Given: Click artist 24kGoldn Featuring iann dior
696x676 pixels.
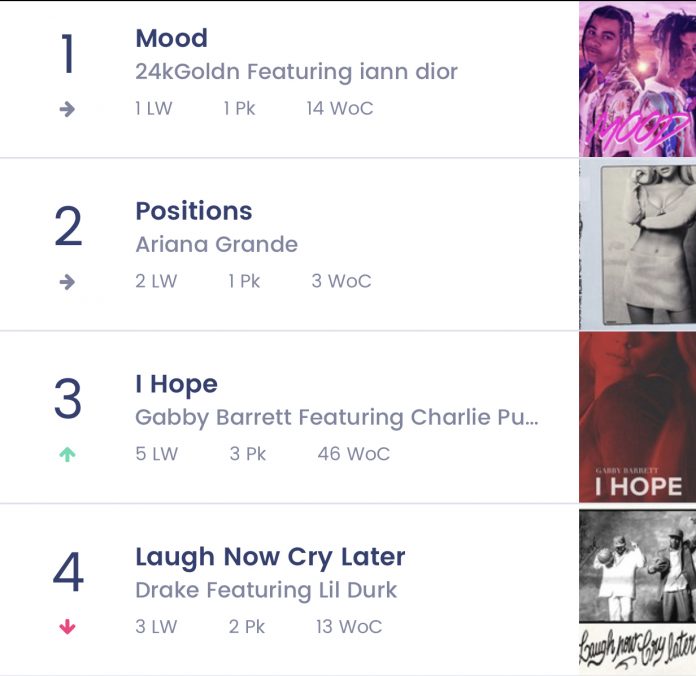Looking at the screenshot, I should click(x=297, y=71).
